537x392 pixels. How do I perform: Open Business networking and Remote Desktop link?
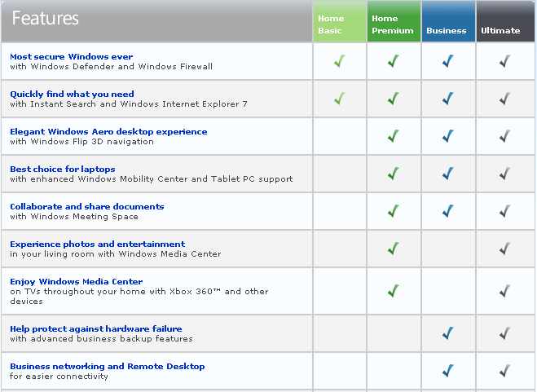tap(108, 366)
